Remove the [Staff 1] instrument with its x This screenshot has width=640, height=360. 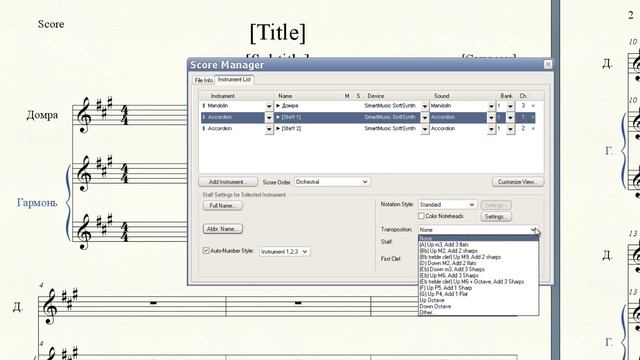(533, 117)
